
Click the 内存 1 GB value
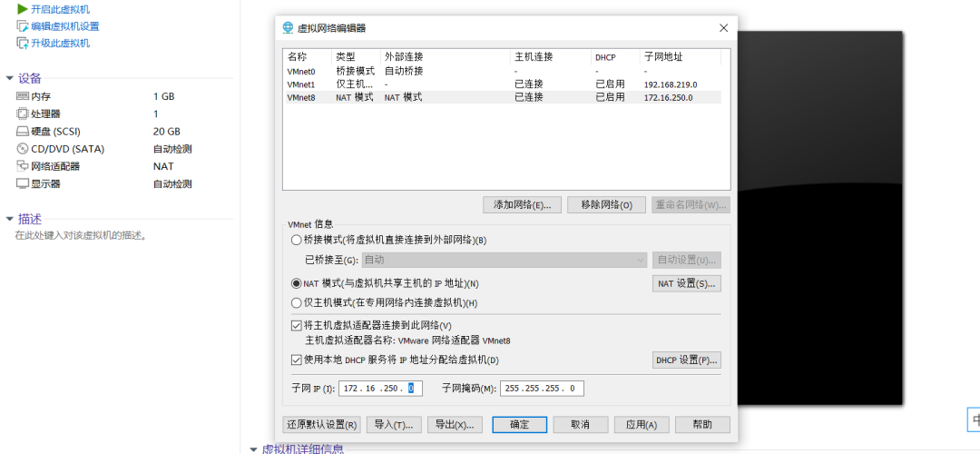tap(163, 96)
